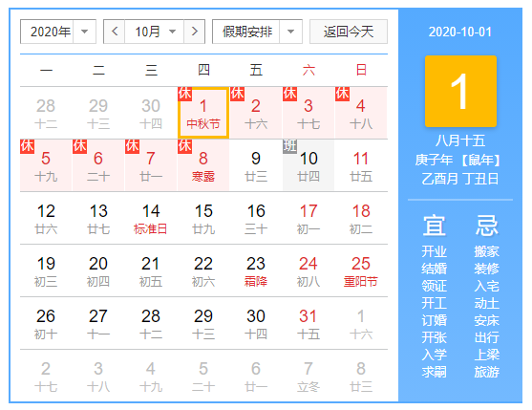Click 休 badge on October 5
The width and height of the screenshot is (532, 410).
click(x=27, y=146)
